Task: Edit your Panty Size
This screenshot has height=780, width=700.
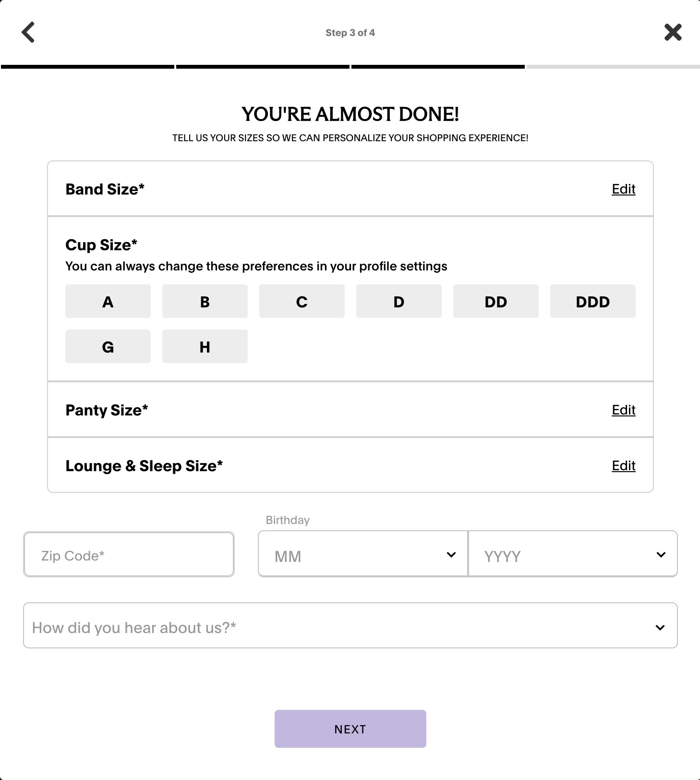Action: tap(623, 410)
